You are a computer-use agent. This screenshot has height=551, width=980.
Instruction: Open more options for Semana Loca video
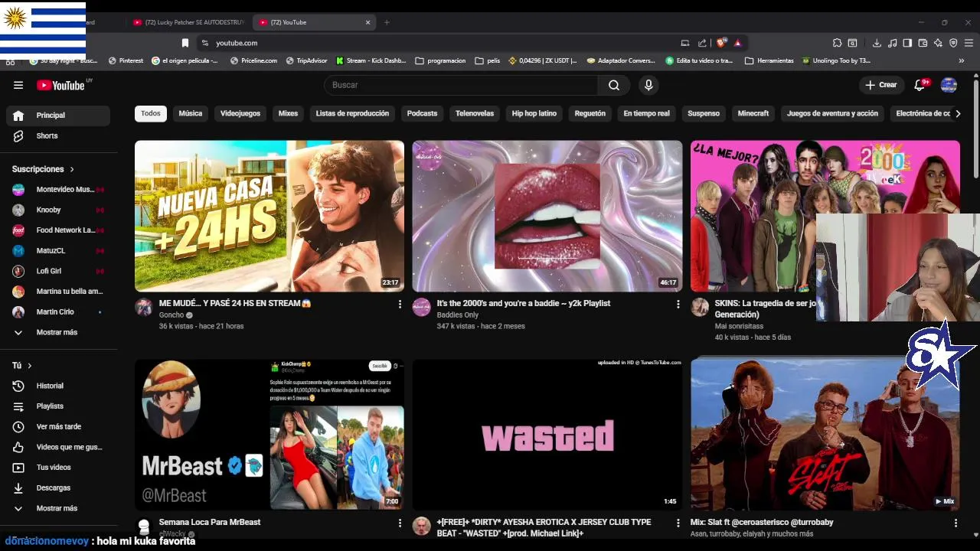click(399, 523)
